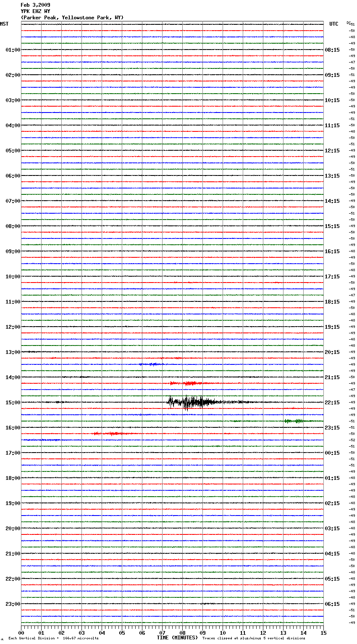
Task: Click minute tick '00' on the bottom axis
Action: [x=21, y=633]
